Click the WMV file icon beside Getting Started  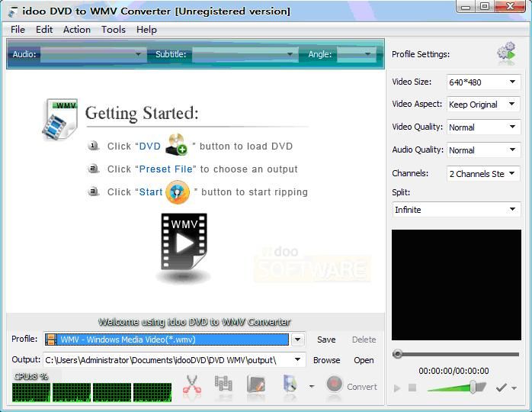(60, 119)
